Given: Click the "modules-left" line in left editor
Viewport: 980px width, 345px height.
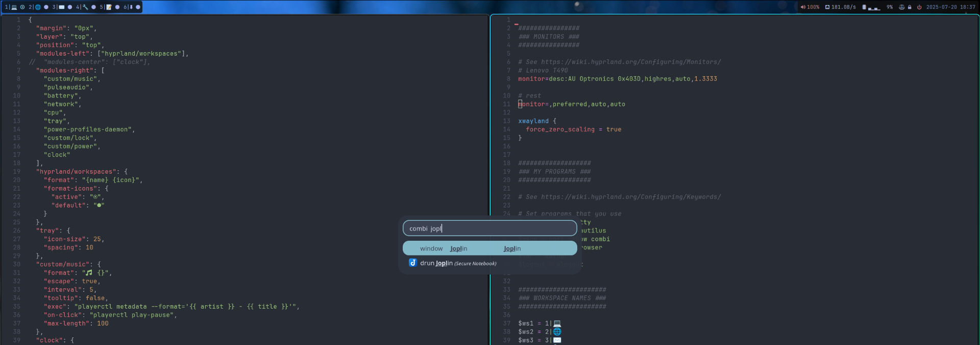Looking at the screenshot, I should [112, 53].
